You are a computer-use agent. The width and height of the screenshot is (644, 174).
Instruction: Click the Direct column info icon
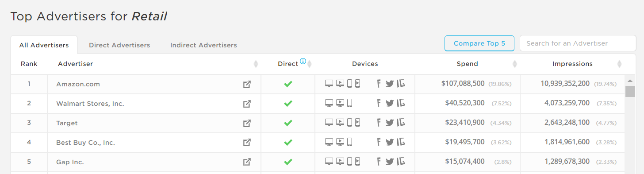pos(303,62)
